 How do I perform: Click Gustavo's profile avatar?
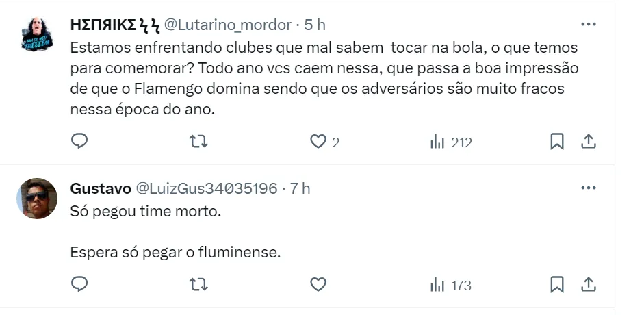pos(37,198)
